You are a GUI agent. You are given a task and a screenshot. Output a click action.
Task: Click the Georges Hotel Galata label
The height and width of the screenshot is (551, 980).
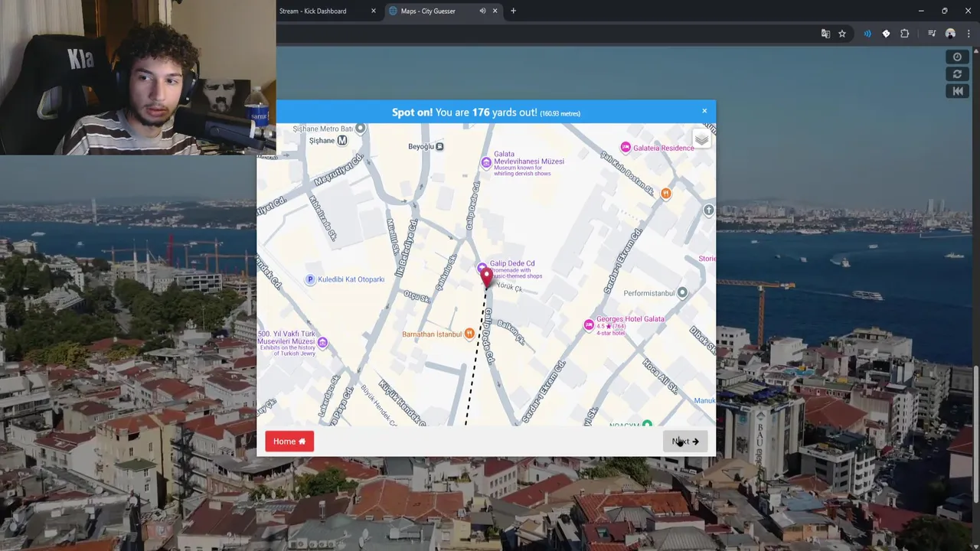(x=631, y=319)
